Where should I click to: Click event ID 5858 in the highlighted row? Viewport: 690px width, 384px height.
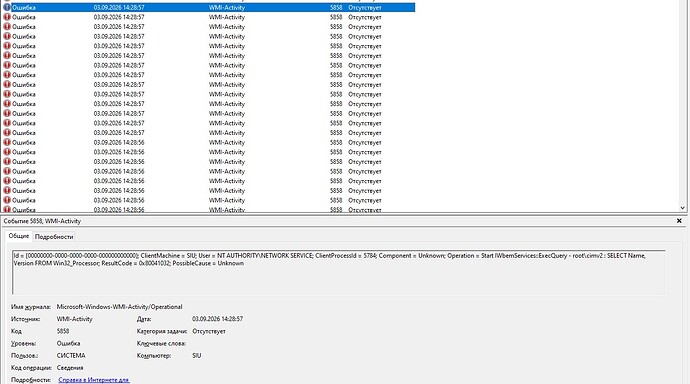[336, 7]
